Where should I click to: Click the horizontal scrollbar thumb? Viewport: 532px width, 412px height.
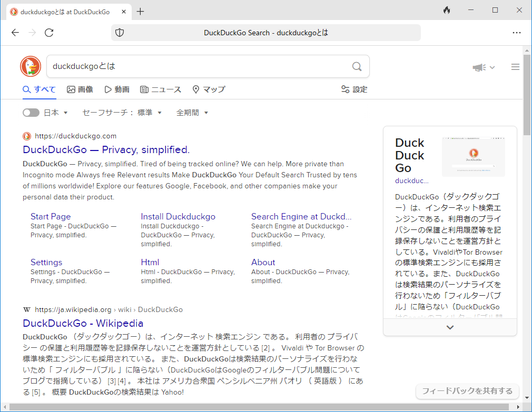point(259,407)
